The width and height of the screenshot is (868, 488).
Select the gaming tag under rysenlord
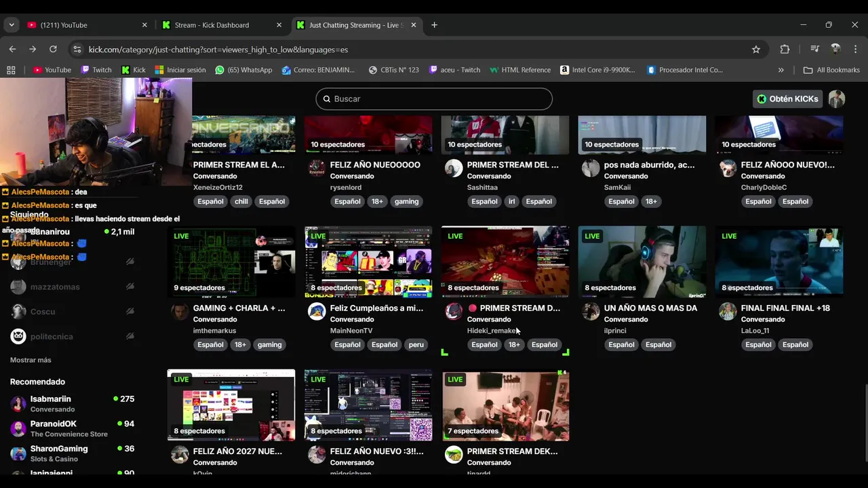click(406, 201)
